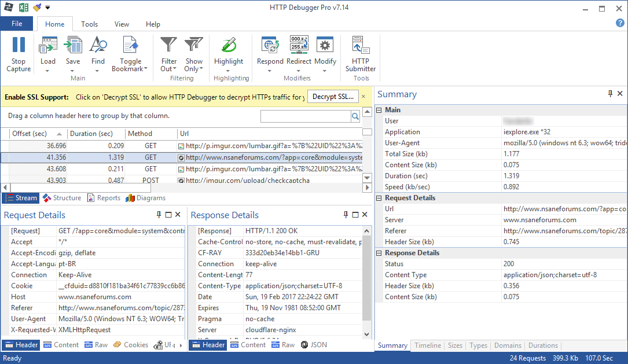Switch to the Structure view tab
Image resolution: width=628 pixels, height=364 pixels.
(62, 198)
